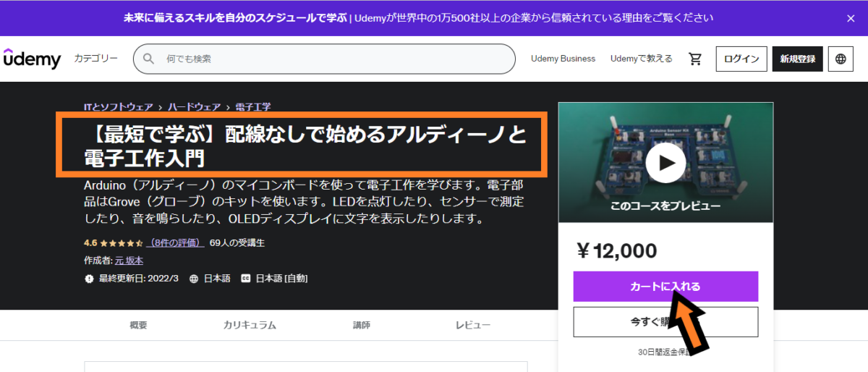The image size is (868, 372).
Task: Open Udemyで教える link
Action: (x=641, y=59)
